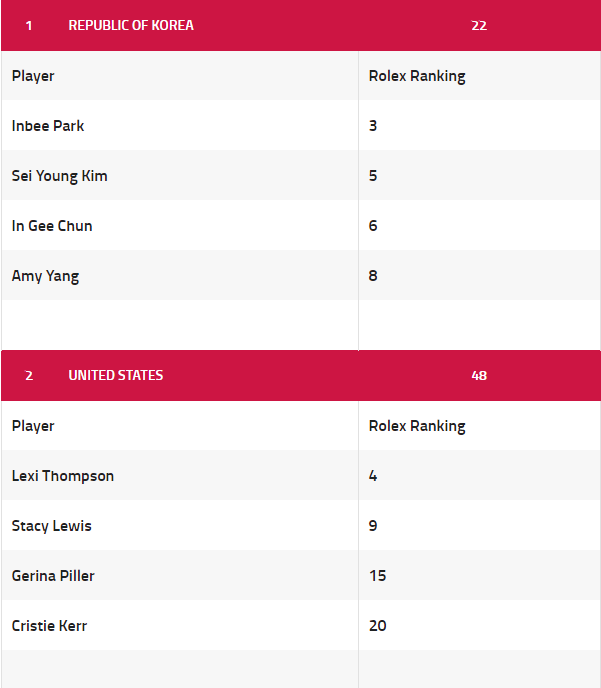
Task: Select player Sei Young Kim
Action: pyautogui.click(x=60, y=176)
